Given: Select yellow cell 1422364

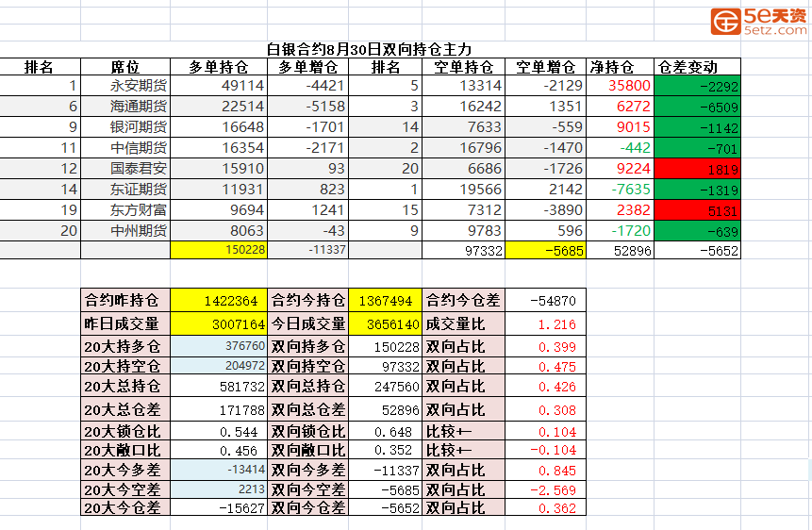Looking at the screenshot, I should coord(219,300).
